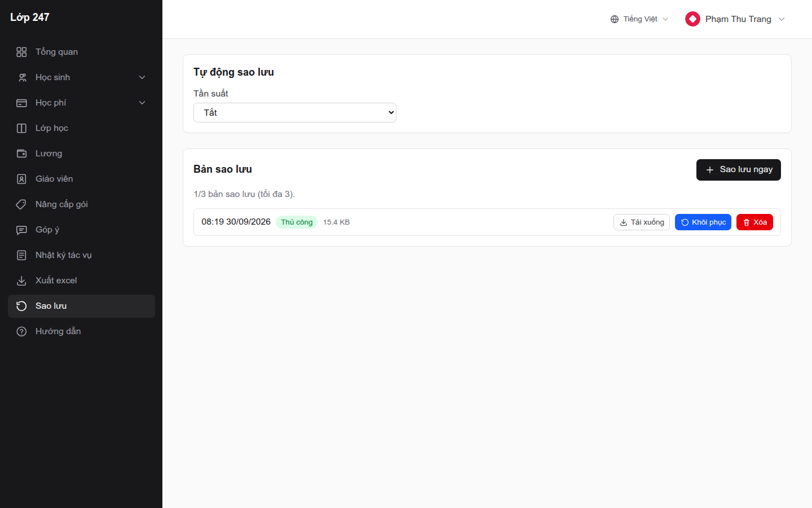
Task: Click the Xuất excel download icon
Action: click(x=21, y=281)
